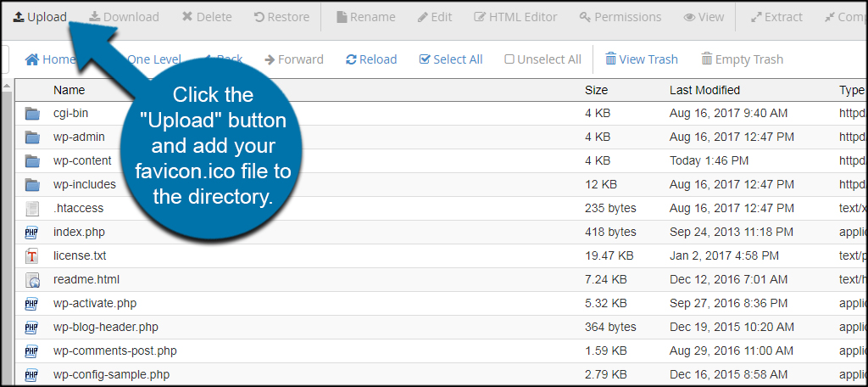Click the wp-includes folder icon
Screen dimensions: 868x387
click(33, 185)
